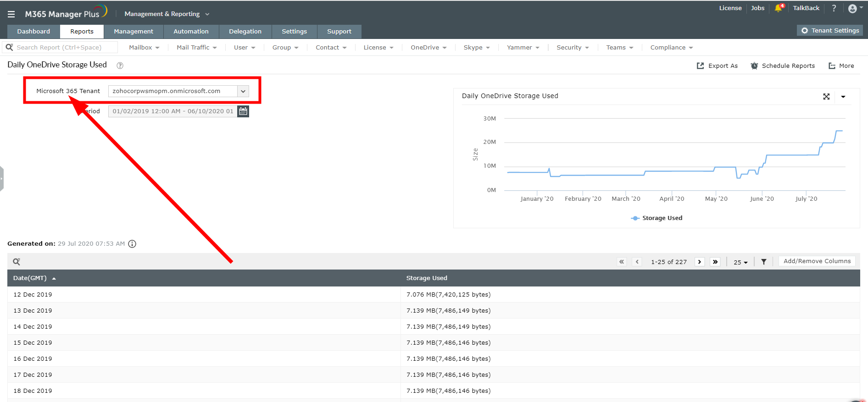Change rows per page from 25
Image resolution: width=868 pixels, height=402 pixels.
(740, 262)
